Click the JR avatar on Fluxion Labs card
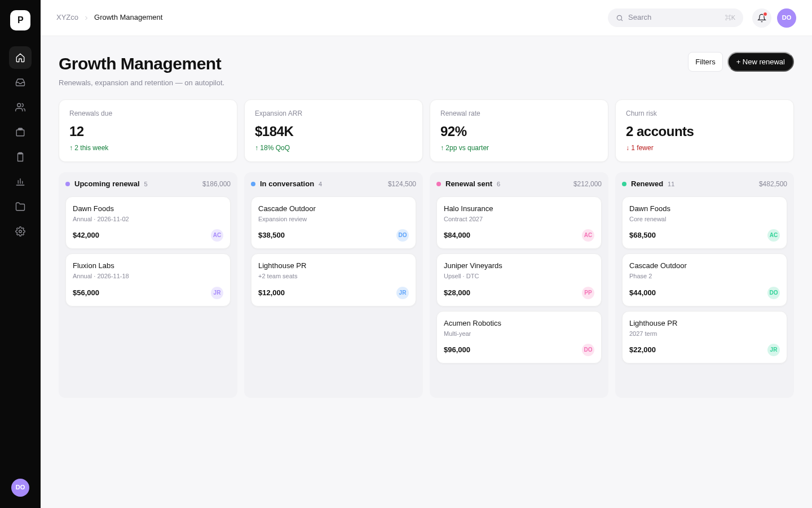The height and width of the screenshot is (508, 812). [217, 293]
